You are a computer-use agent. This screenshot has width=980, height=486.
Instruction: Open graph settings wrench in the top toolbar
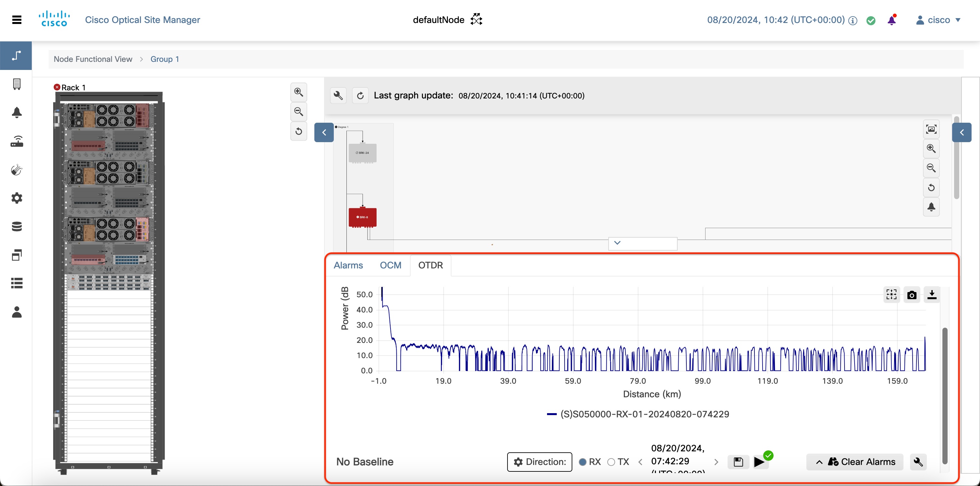coord(338,96)
